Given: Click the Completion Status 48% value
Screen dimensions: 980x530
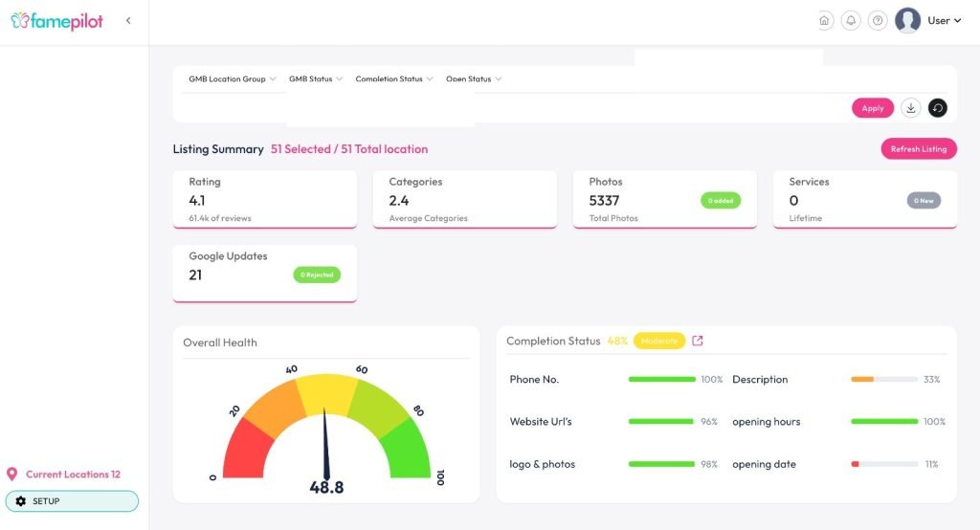Looking at the screenshot, I should click(617, 341).
